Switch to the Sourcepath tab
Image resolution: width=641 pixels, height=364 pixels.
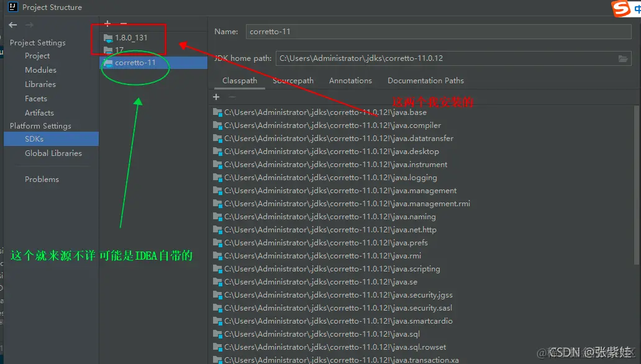tap(293, 81)
